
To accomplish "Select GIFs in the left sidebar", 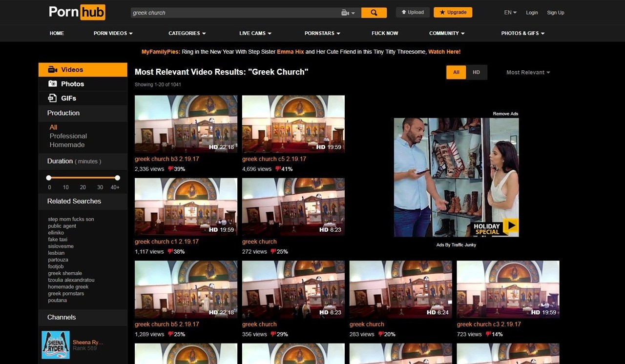I will point(68,98).
